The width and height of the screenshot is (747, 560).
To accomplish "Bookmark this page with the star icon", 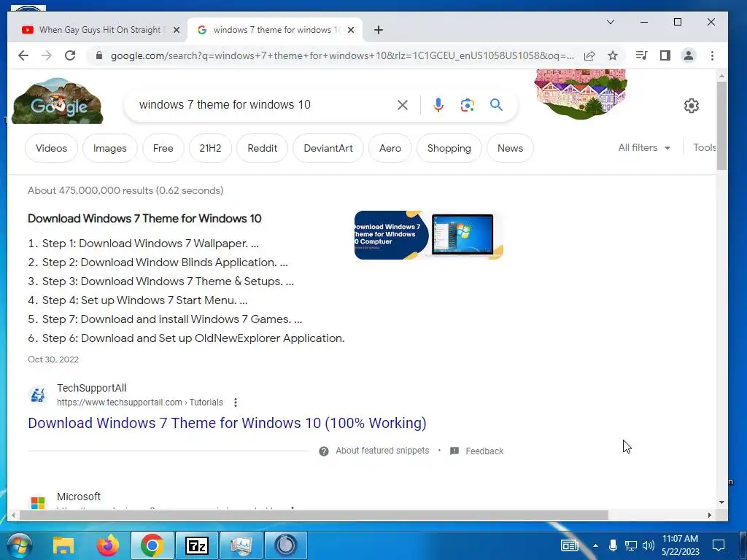I will coord(613,55).
